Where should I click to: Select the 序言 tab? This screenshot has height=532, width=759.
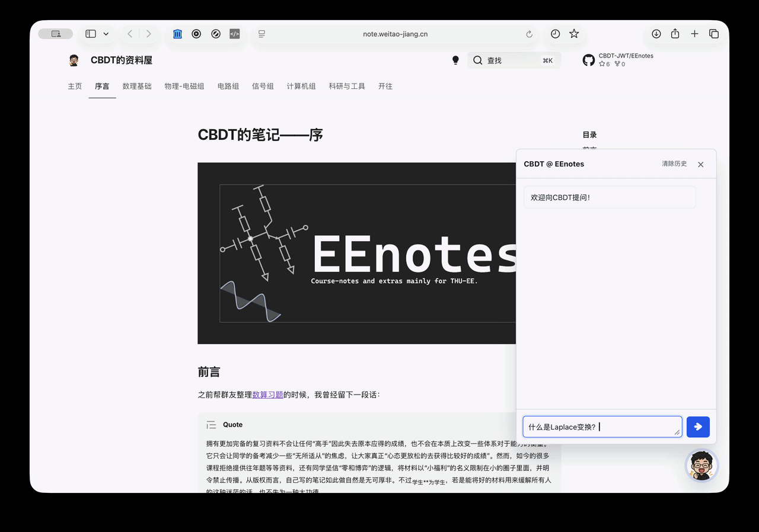point(102,86)
